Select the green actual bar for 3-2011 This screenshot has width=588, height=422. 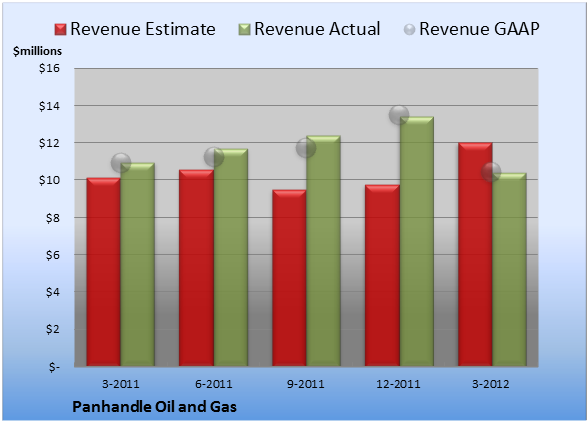[138, 264]
